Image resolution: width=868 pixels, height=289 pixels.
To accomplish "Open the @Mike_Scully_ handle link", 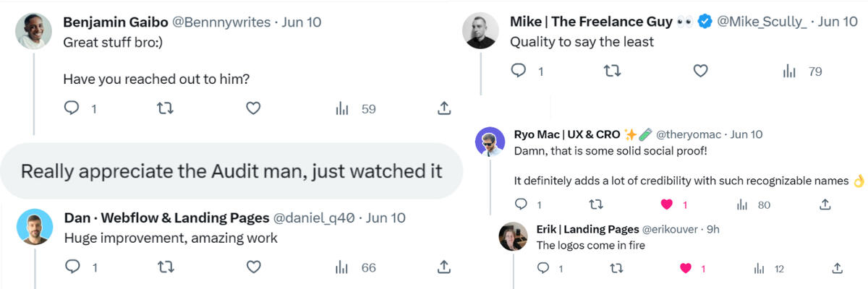I will [762, 22].
